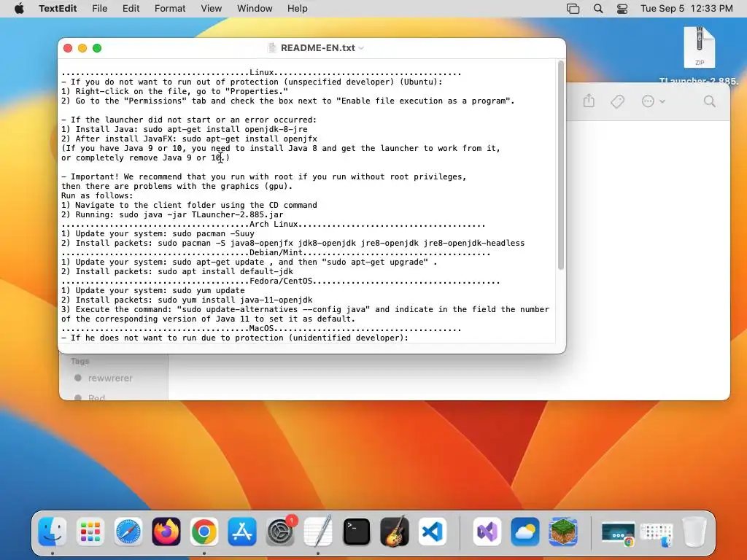Click the document icon beside the README-EN.txt title
Image resolution: width=747 pixels, height=560 pixels.
pyautogui.click(x=271, y=47)
